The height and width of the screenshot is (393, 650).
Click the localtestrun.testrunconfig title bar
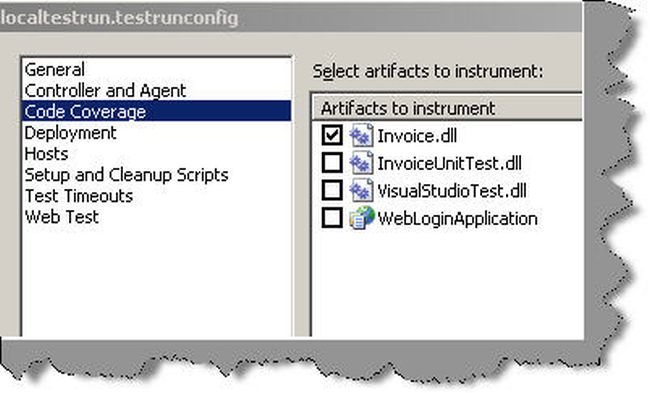tap(290, 18)
